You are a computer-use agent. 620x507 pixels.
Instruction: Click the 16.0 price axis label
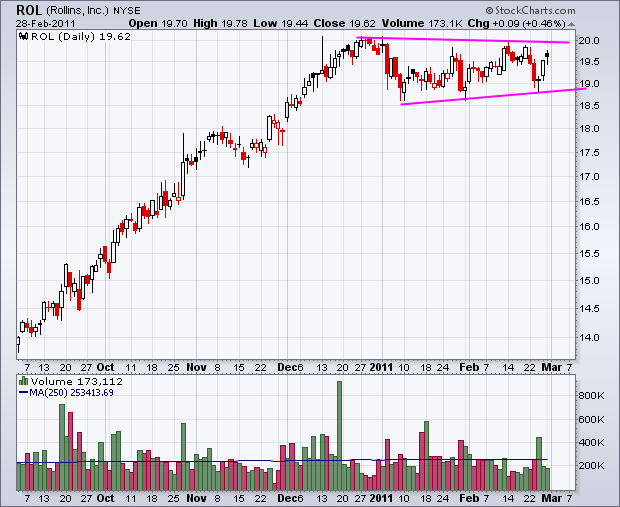click(589, 227)
